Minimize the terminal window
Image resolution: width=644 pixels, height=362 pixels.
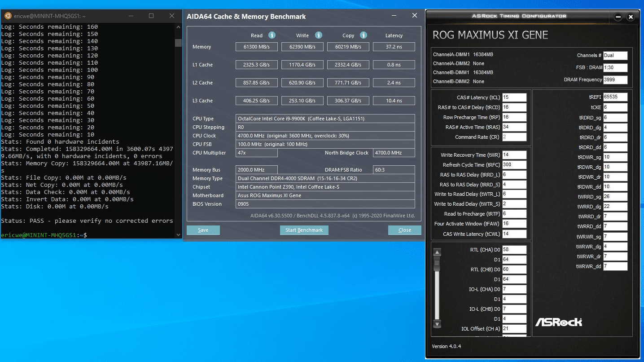coord(131,16)
